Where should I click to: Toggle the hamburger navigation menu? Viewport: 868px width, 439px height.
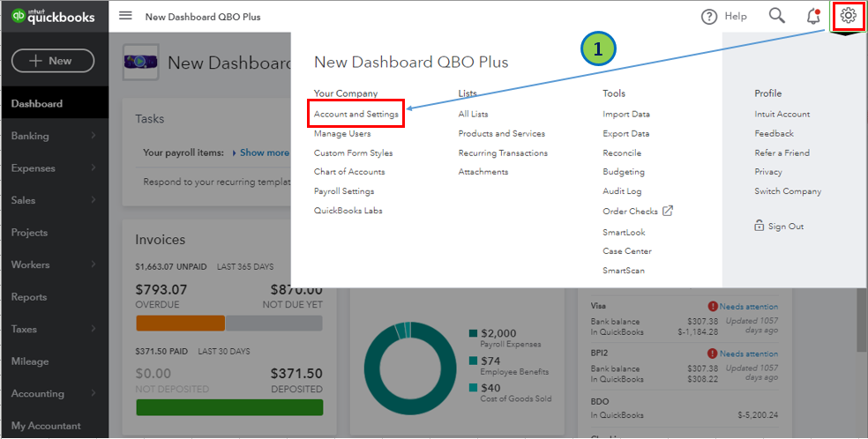[125, 16]
